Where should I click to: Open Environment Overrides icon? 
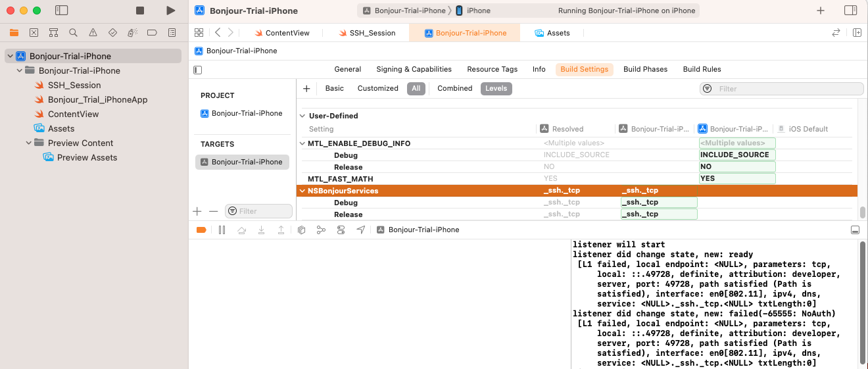tap(341, 230)
